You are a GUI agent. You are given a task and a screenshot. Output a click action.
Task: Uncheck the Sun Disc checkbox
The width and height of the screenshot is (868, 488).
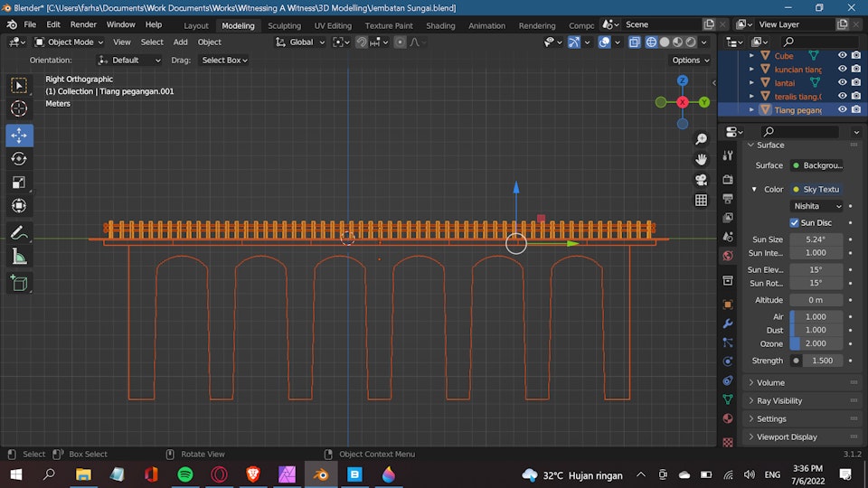click(795, 222)
